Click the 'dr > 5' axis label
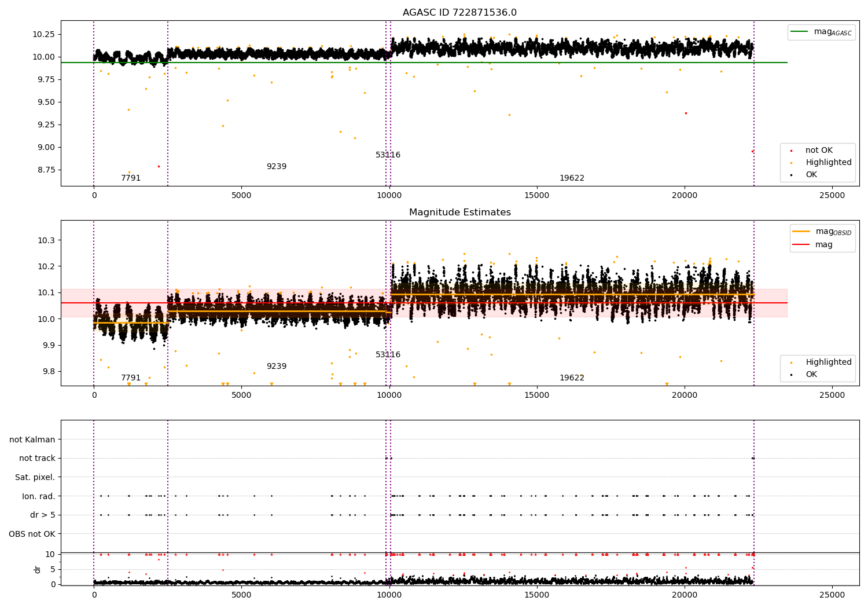868x608 pixels. click(x=43, y=515)
